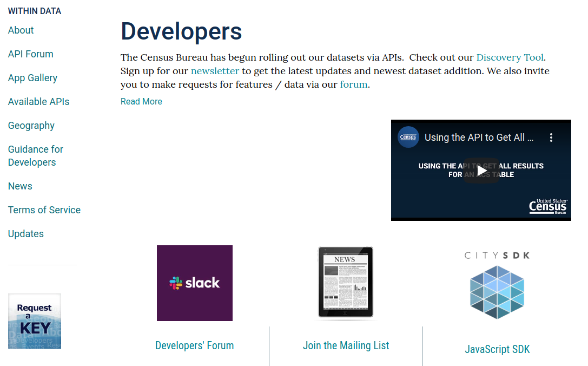
Task: Open the Discovery Tool link
Action: point(509,57)
